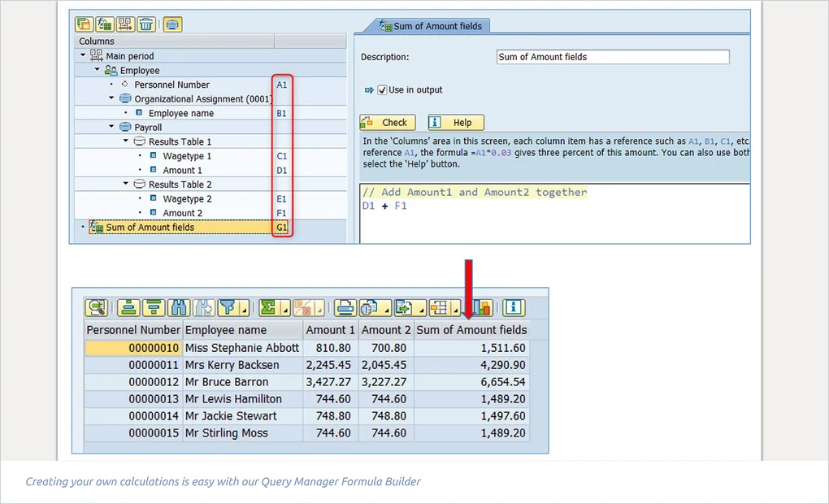Collapse the Main period tree node
This screenshot has width=829, height=504.
click(83, 56)
